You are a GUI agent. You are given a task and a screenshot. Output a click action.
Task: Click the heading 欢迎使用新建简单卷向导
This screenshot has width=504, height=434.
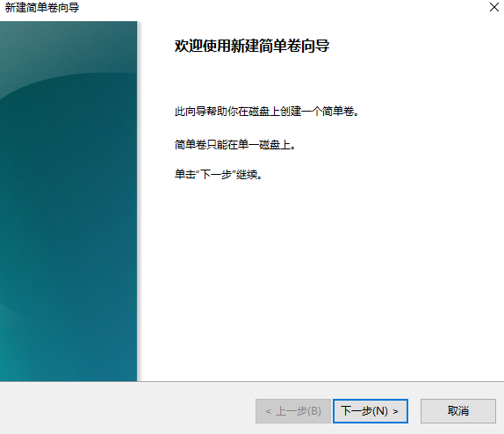[252, 46]
